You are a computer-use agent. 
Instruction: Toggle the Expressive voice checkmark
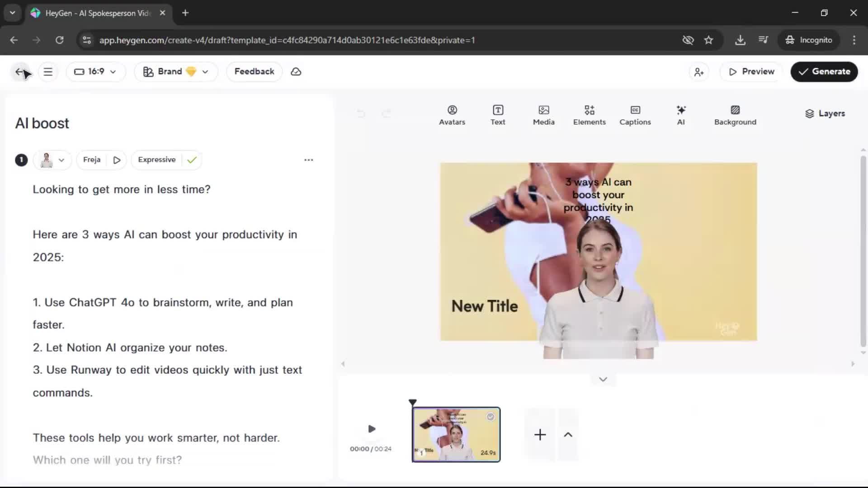pyautogui.click(x=192, y=160)
